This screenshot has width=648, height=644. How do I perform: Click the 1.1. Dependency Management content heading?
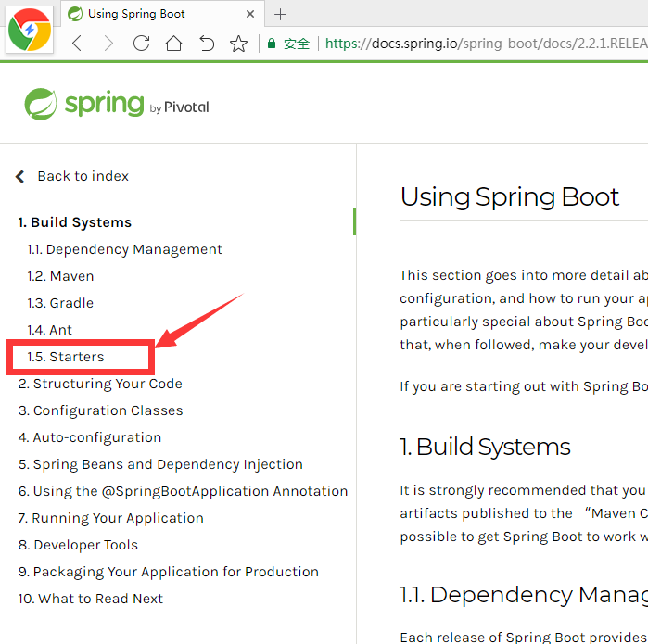524,595
